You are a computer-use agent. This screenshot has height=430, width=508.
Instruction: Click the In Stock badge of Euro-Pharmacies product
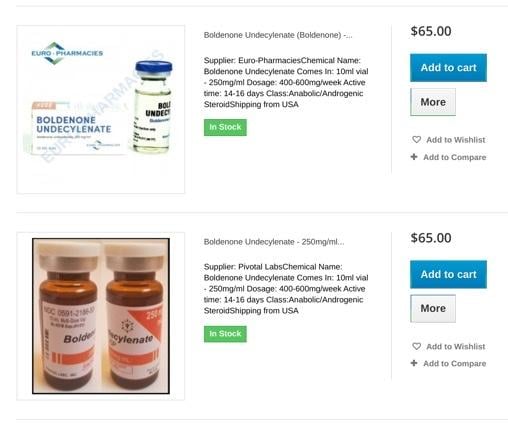pyautogui.click(x=225, y=127)
